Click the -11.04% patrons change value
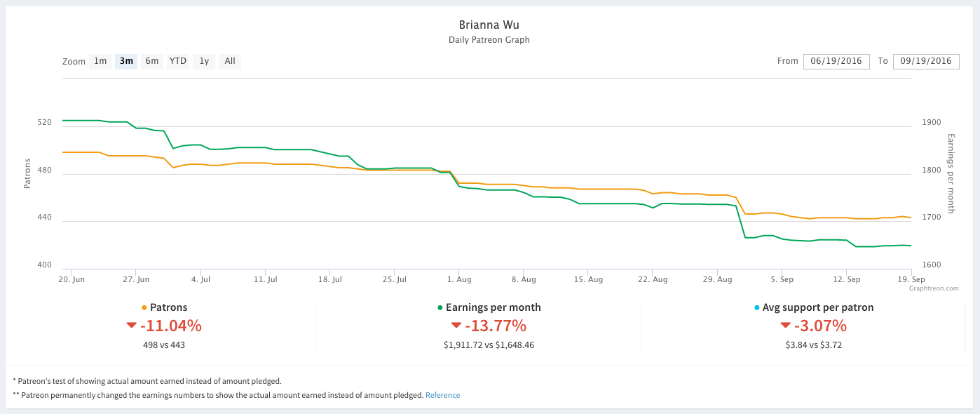980x414 pixels. tap(170, 326)
